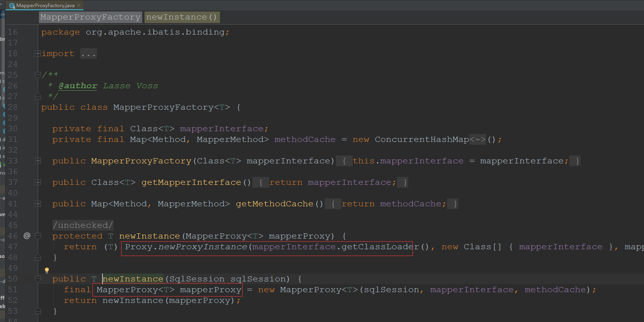
Task: Expand the getMethodCache method fold
Action: coord(38,204)
